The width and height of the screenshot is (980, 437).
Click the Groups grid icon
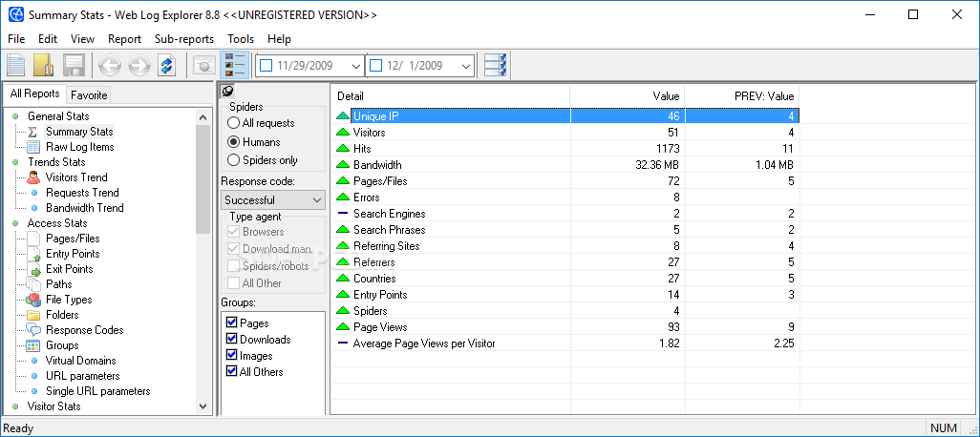pos(33,345)
